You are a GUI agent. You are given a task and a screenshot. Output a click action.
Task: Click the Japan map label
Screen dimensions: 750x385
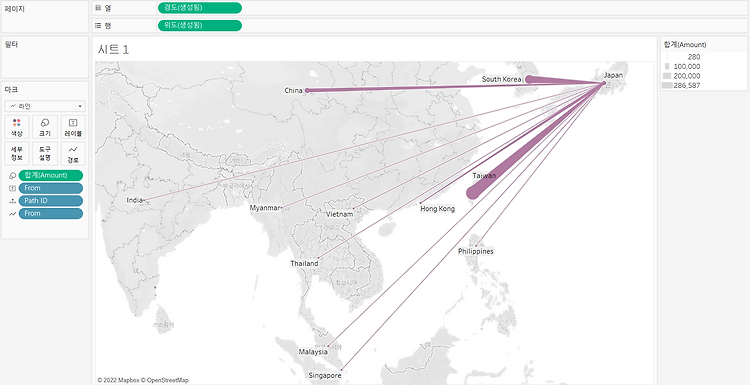(613, 75)
